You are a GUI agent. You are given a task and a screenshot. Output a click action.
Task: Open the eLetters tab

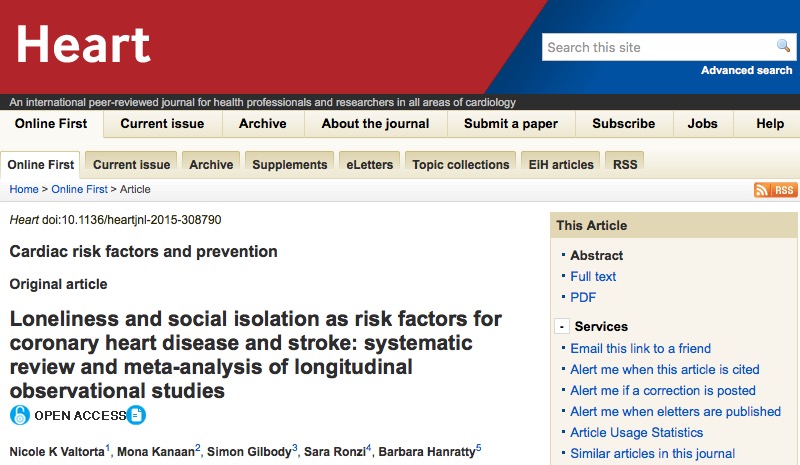369,164
